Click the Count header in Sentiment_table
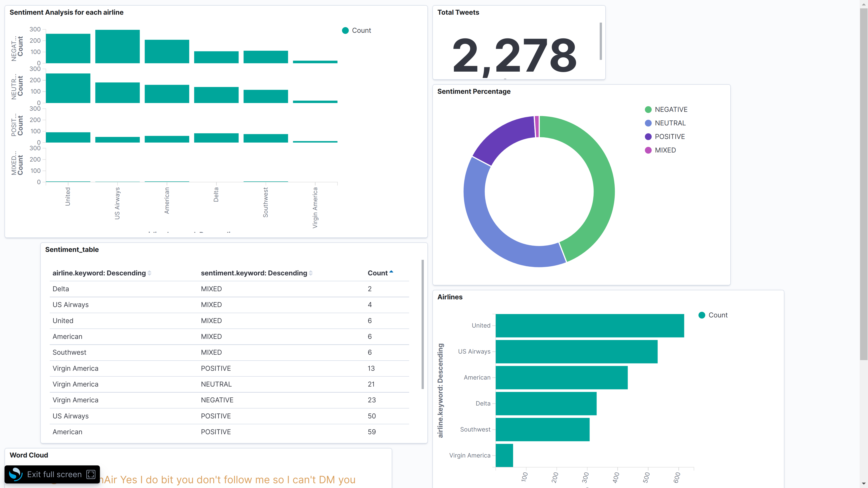 point(377,273)
